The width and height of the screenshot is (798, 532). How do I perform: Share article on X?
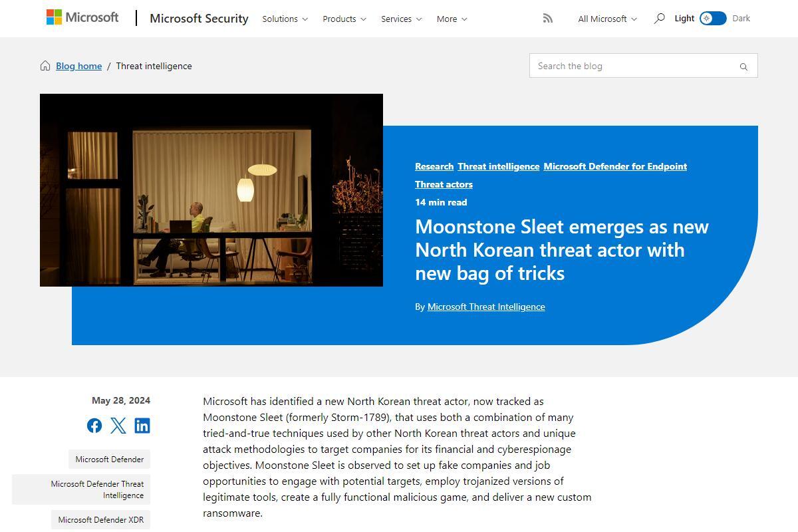coord(118,426)
